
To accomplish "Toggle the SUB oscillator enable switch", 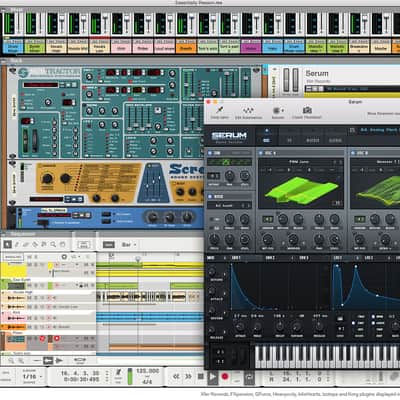I will [210, 153].
